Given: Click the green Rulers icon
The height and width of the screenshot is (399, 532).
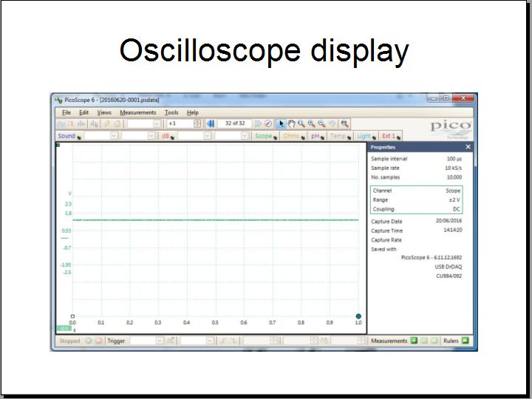Looking at the screenshot, I should pyautogui.click(x=465, y=341).
